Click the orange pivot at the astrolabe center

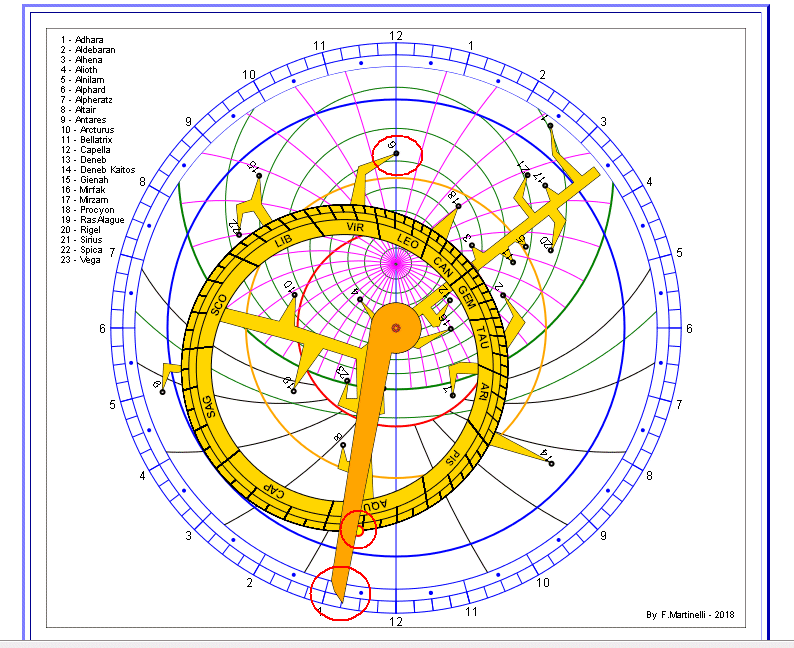[397, 327]
